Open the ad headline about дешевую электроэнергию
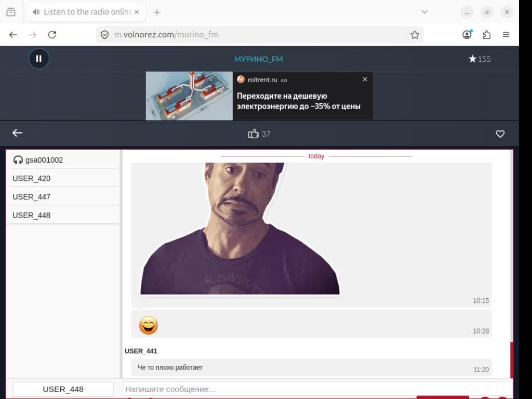 [299, 101]
